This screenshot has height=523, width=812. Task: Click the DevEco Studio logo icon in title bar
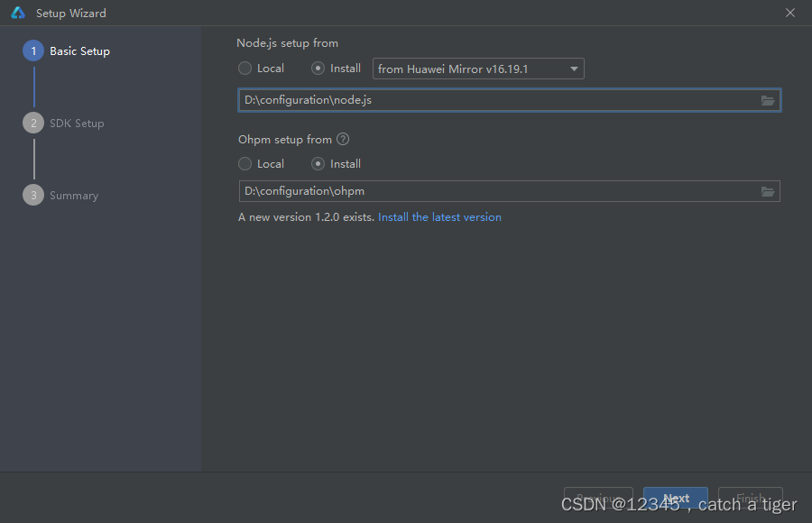point(18,13)
